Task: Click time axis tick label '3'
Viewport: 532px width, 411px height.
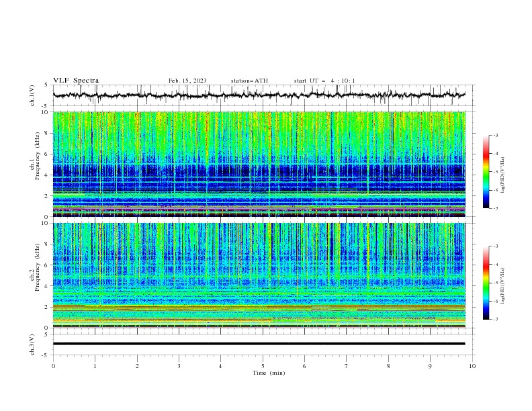Action: 179,366
